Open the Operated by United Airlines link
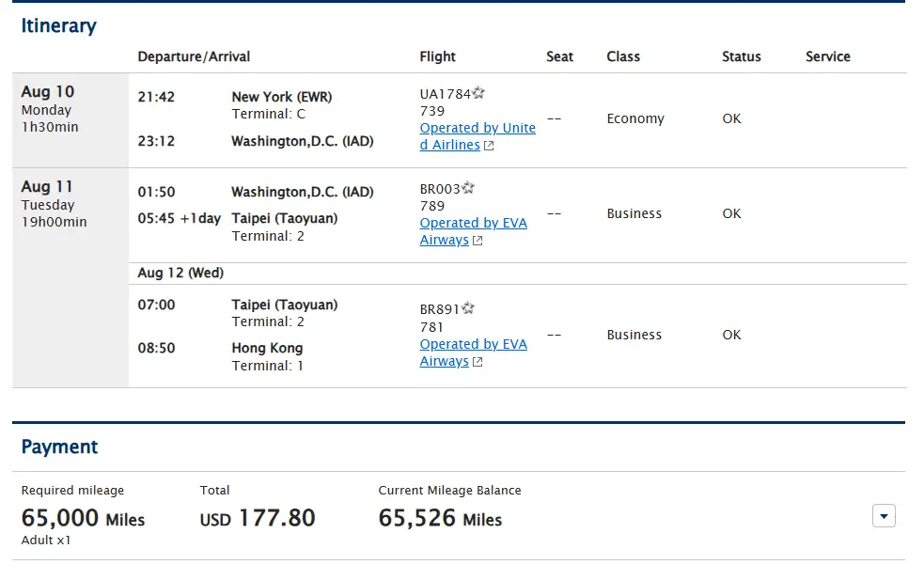924x580 pixels. 478,129
